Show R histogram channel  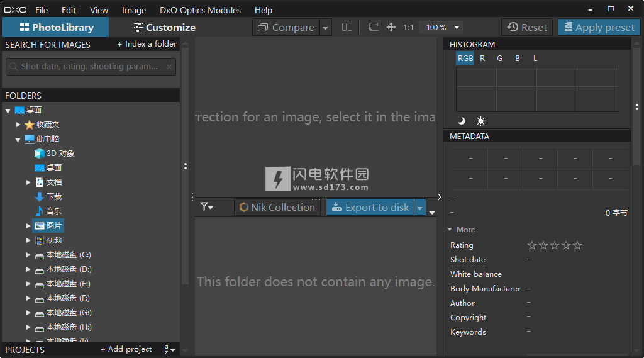(482, 59)
